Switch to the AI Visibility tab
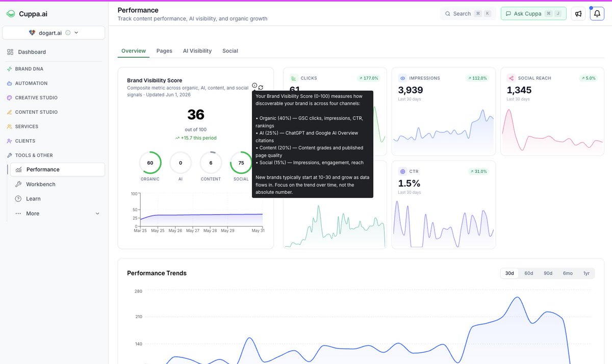Image resolution: width=612 pixels, height=364 pixels. [197, 51]
